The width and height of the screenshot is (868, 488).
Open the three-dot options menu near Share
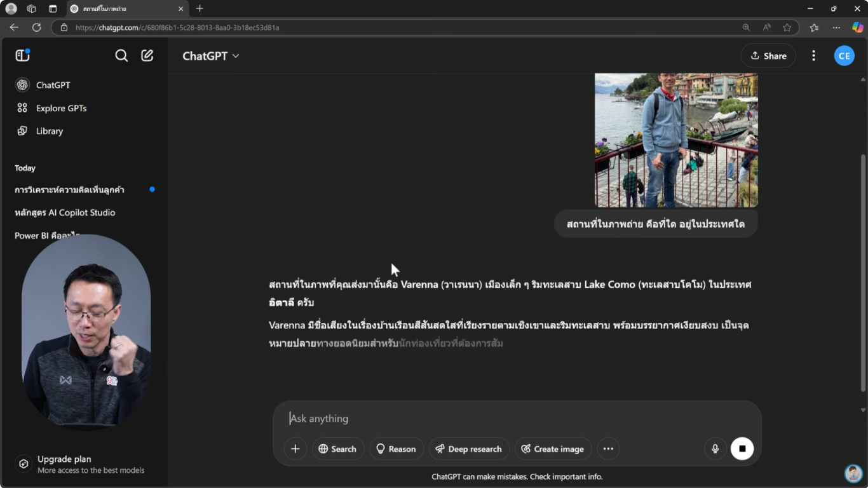[x=813, y=55]
